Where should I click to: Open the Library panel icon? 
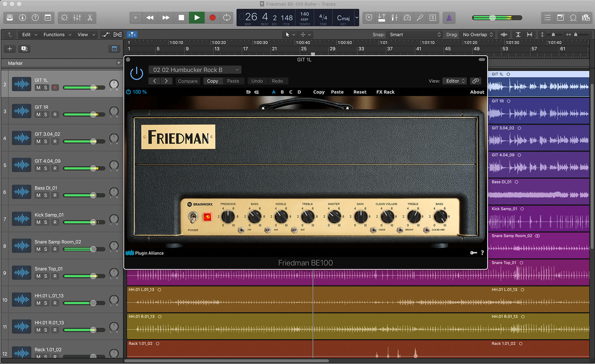(x=10, y=18)
